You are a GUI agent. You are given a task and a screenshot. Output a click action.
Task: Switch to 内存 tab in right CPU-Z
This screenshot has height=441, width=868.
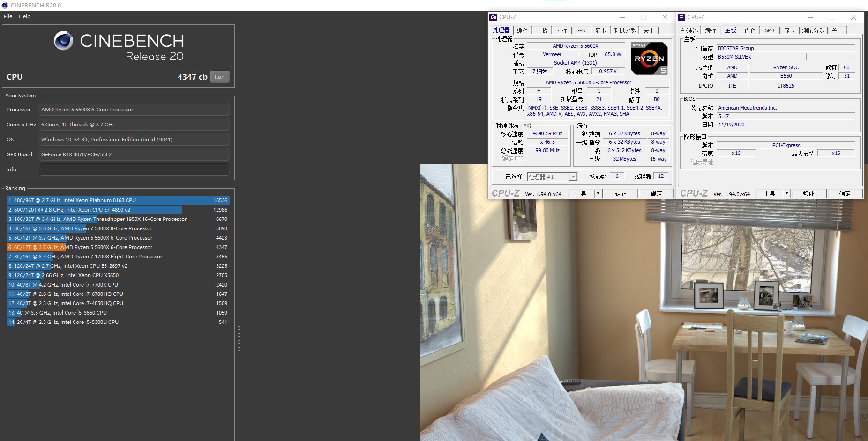[x=750, y=30]
